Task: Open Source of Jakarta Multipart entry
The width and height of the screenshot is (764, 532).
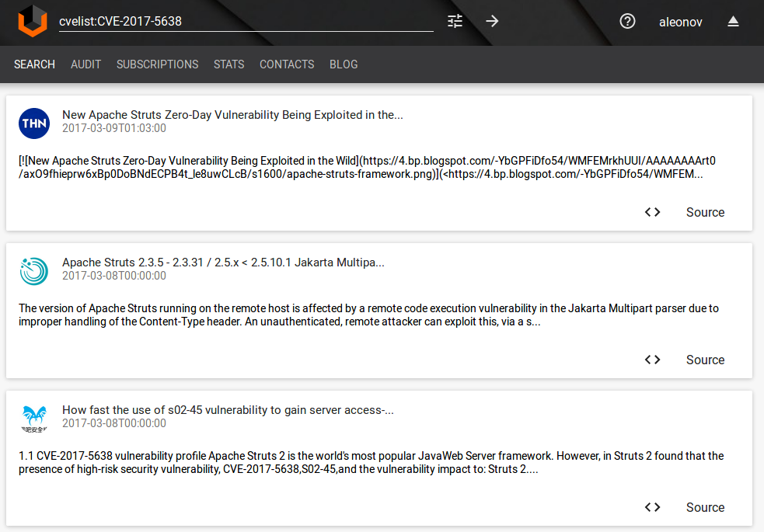Action: pyautogui.click(x=705, y=360)
